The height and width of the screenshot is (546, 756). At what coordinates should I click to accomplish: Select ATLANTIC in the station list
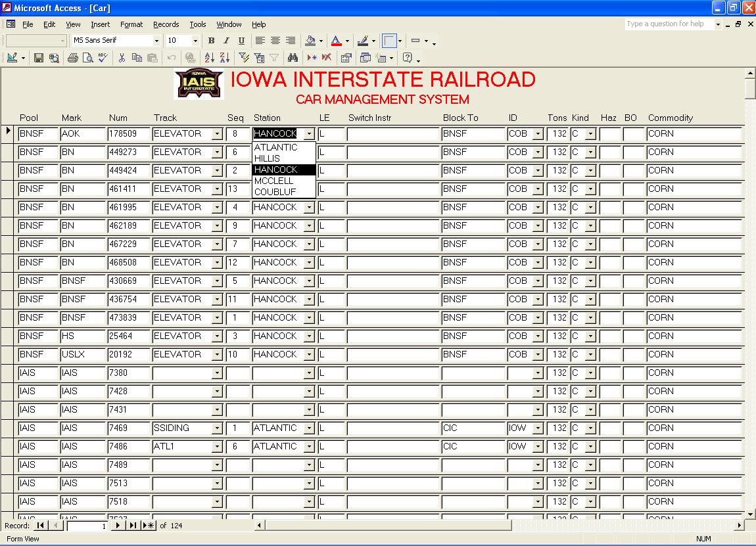[283, 147]
